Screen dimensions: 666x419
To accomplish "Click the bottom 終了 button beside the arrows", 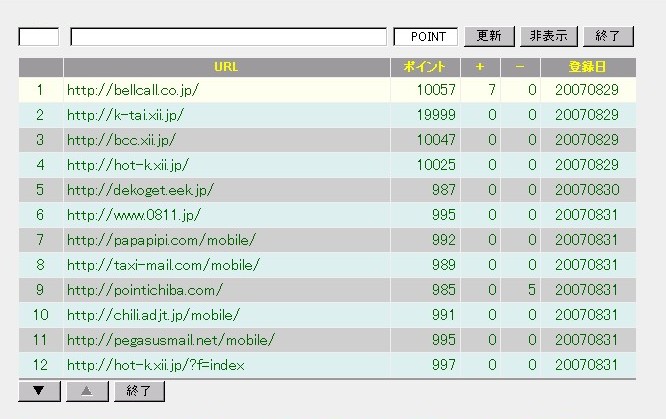I will point(139,391).
